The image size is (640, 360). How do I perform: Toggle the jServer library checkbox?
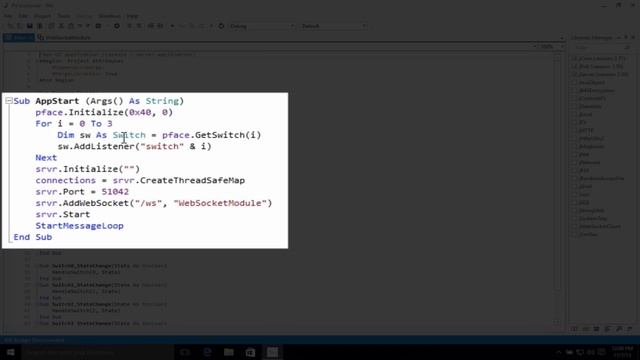coord(576,74)
